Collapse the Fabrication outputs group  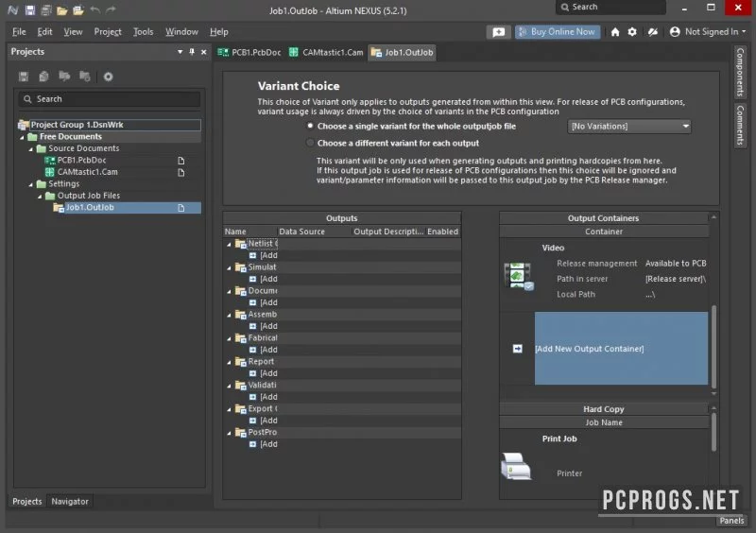229,339
